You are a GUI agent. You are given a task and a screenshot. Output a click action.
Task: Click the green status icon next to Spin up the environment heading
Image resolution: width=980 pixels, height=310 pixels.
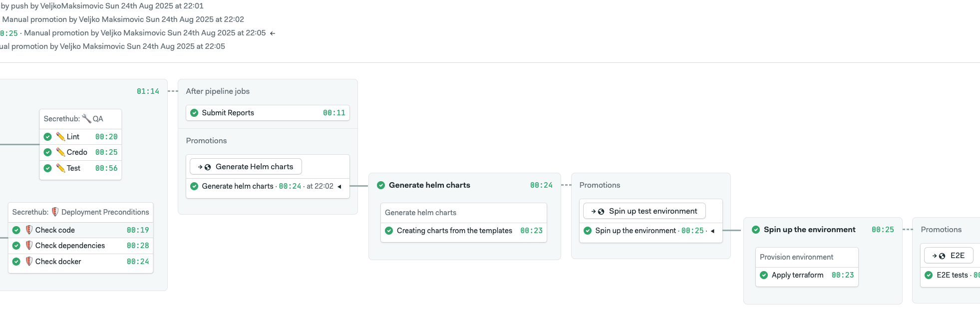pyautogui.click(x=756, y=230)
